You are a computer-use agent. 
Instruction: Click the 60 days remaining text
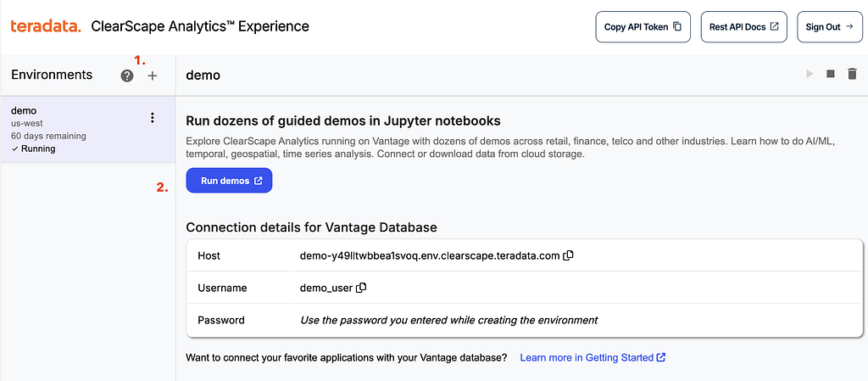[x=48, y=136]
